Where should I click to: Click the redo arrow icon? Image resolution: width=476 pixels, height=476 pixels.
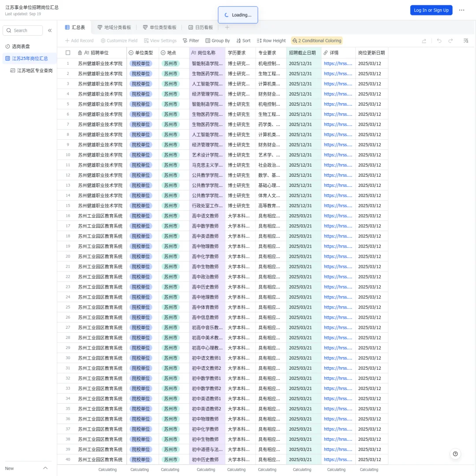tap(450, 41)
